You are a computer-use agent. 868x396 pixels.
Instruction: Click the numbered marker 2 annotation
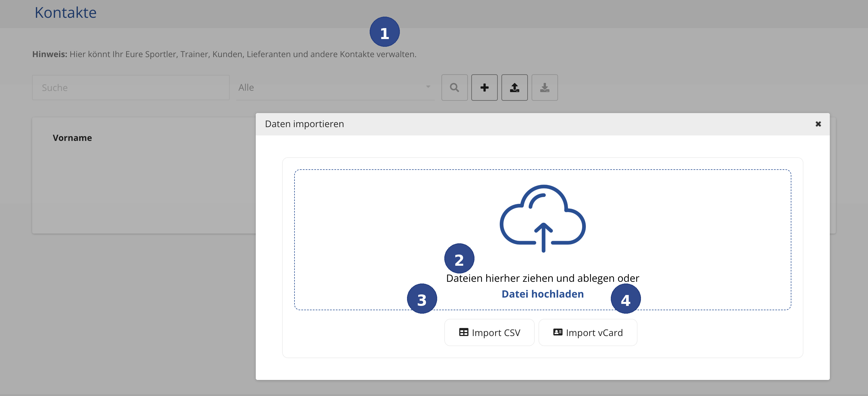[x=459, y=258]
